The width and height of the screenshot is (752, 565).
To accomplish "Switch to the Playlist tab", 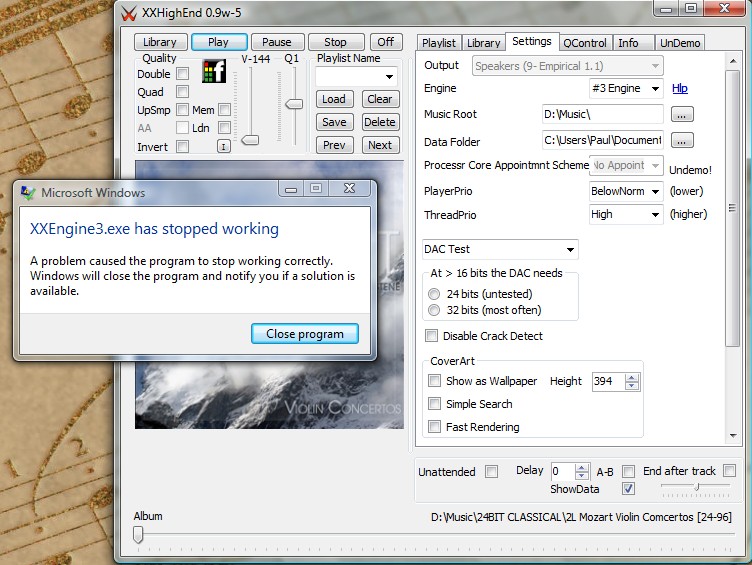I will coord(439,43).
